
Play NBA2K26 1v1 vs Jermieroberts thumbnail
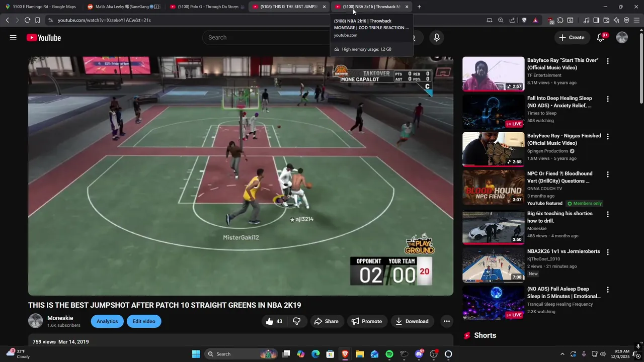point(493,265)
